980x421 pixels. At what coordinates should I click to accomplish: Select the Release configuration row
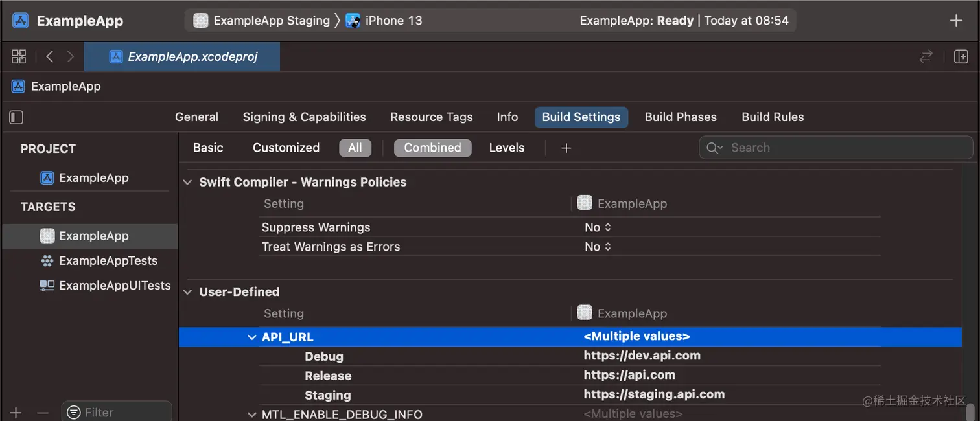coord(570,376)
